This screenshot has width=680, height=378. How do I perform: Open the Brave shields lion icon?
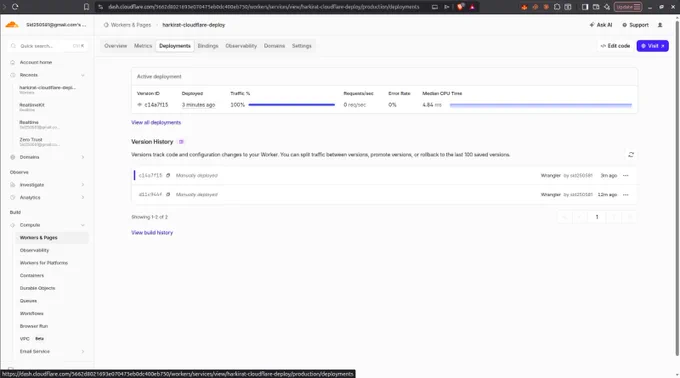[460, 7]
